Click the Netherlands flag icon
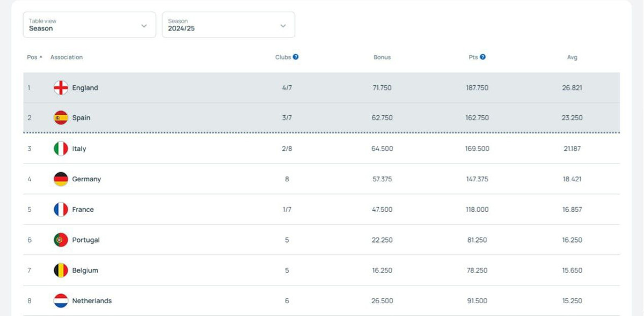This screenshot has height=316, width=644. (x=61, y=301)
